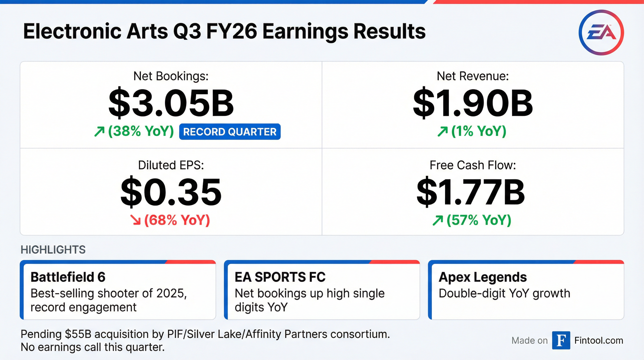Click the EA logo in the header
This screenshot has width=644, height=360.
click(601, 33)
